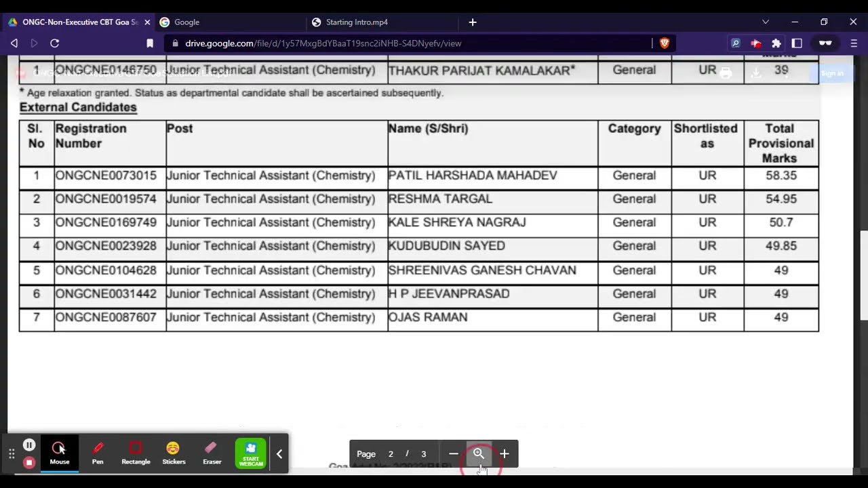
Task: Zoom in the PDF with plus button
Action: 504,454
